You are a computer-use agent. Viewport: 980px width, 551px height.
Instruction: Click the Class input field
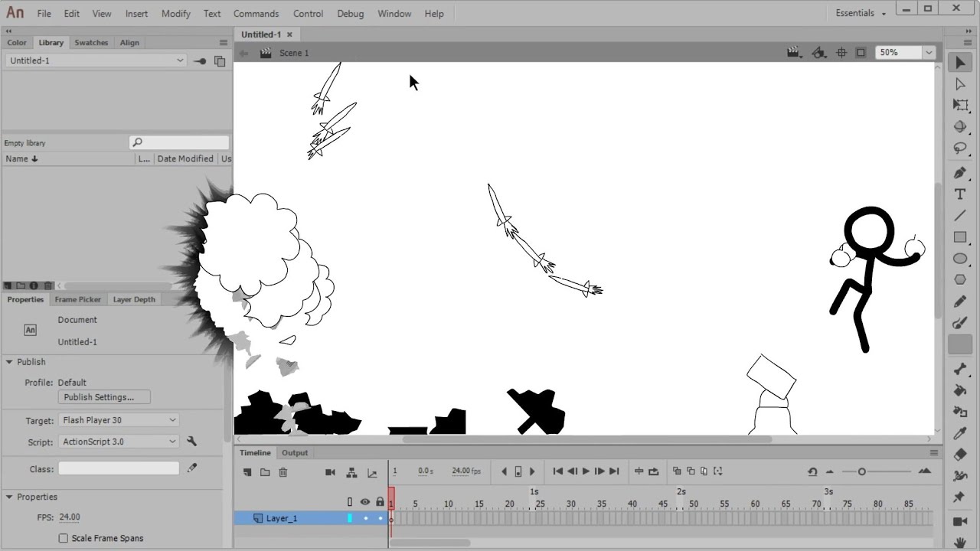119,468
